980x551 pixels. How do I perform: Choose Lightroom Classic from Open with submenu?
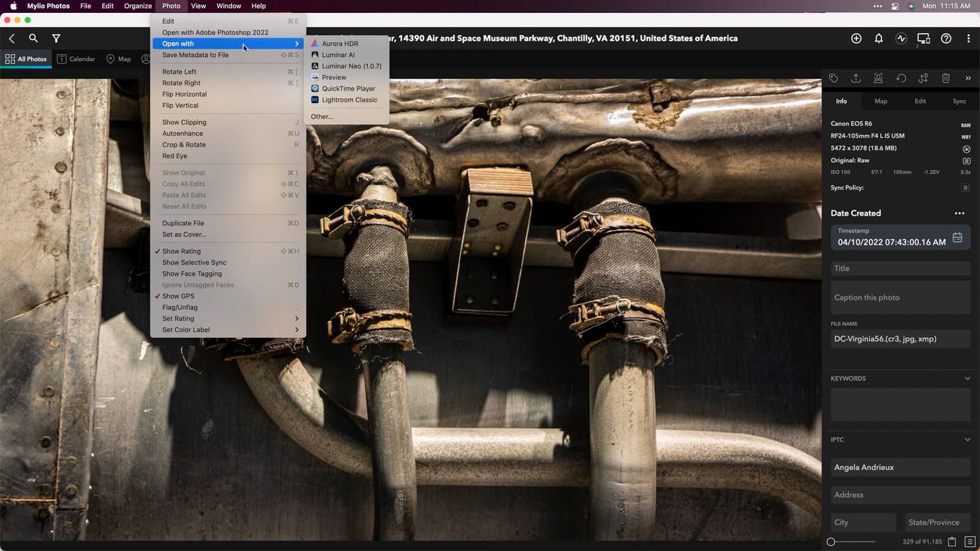pyautogui.click(x=349, y=100)
